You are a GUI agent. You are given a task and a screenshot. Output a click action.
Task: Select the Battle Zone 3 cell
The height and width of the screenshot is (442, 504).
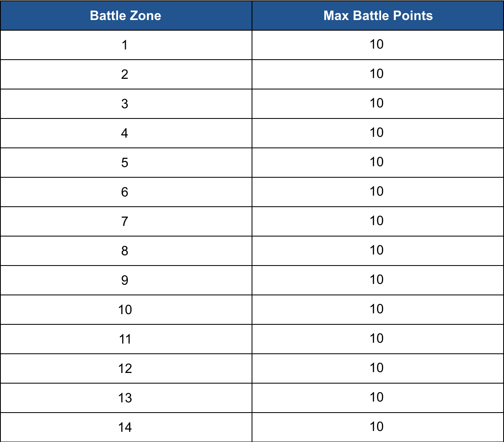tap(126, 104)
